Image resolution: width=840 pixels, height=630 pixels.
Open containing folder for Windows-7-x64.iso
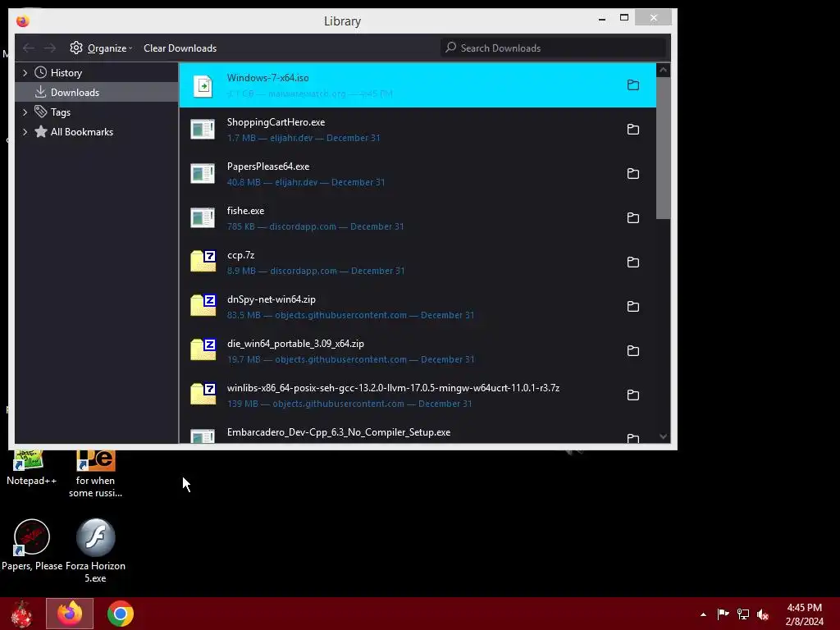632,84
